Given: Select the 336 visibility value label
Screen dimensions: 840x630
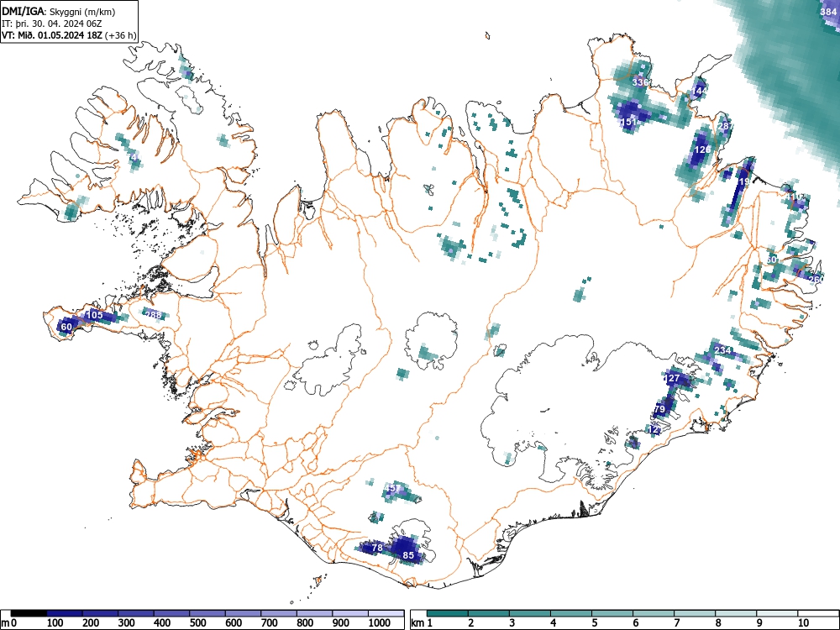Looking at the screenshot, I should click(641, 82).
